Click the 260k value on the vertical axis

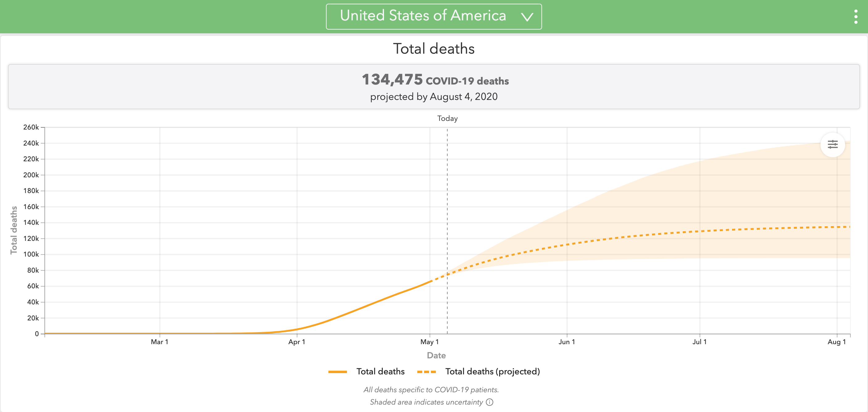click(x=31, y=127)
